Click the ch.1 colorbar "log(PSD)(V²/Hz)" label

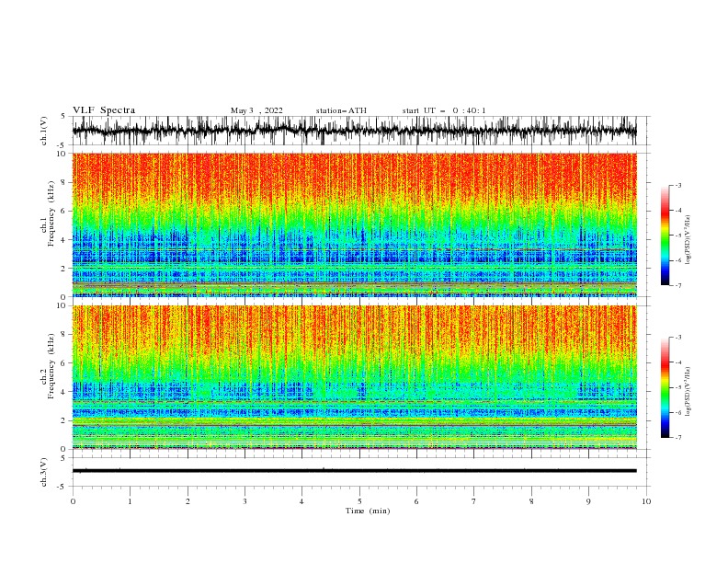tap(688, 239)
